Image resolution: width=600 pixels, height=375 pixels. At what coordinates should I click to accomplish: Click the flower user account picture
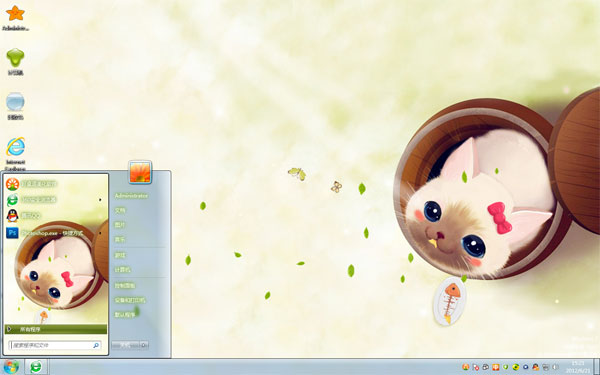[140, 172]
